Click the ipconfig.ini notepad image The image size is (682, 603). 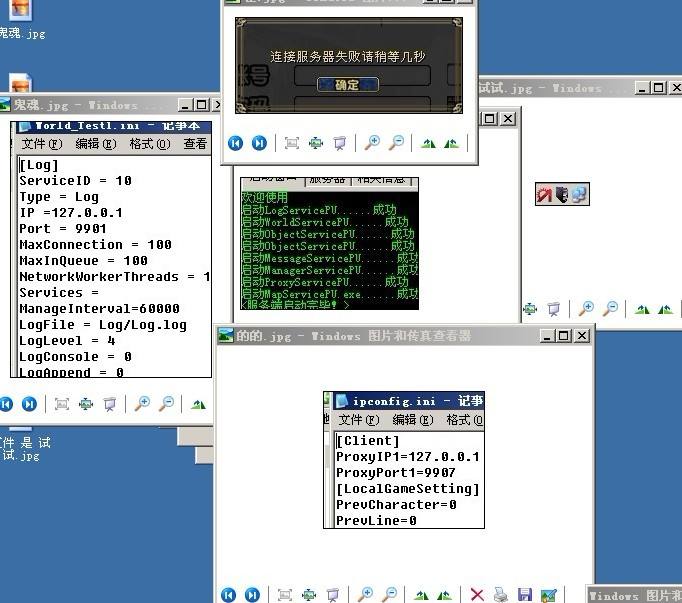click(404, 460)
